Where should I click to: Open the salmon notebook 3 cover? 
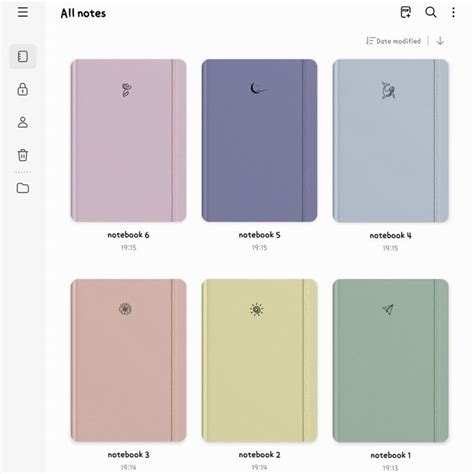[128, 360]
